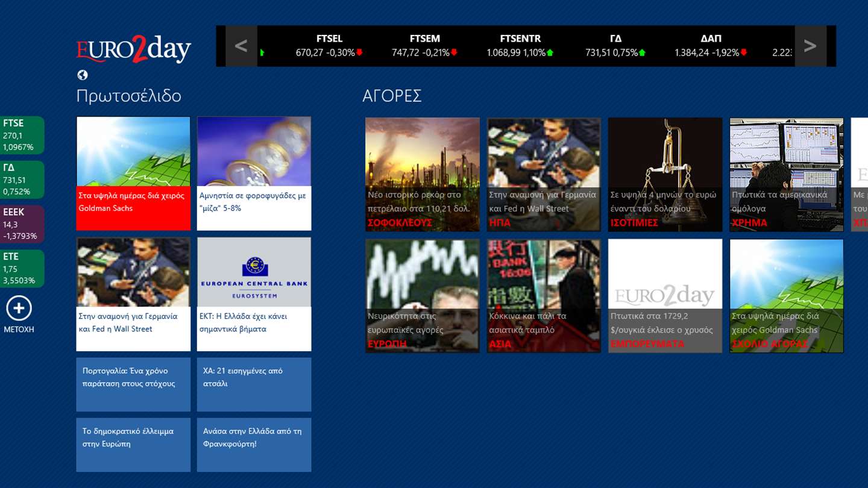Open 'Ανάσα στην Ελλάδα από τη Φρανκφούρτη' tile
The height and width of the screenshot is (488, 868).
pyautogui.click(x=254, y=445)
